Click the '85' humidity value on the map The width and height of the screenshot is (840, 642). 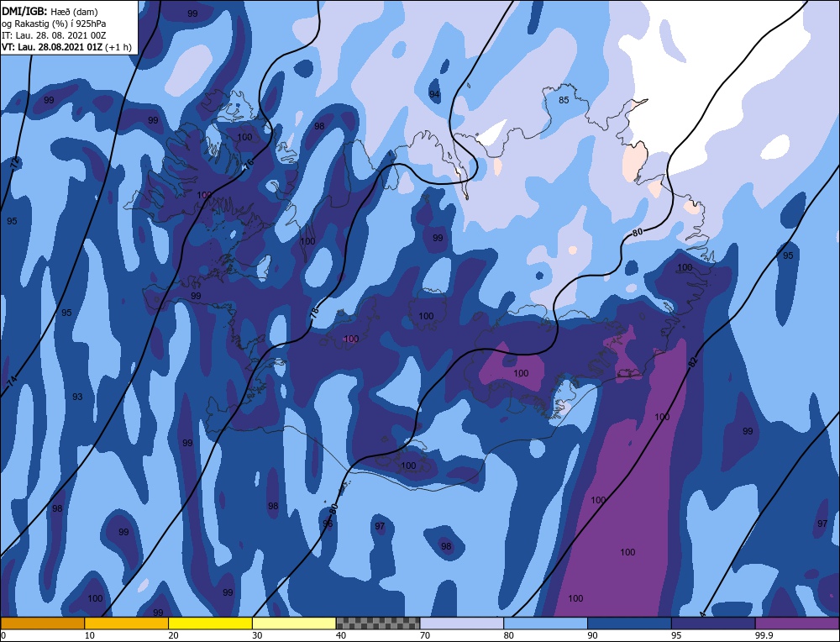coord(564,100)
